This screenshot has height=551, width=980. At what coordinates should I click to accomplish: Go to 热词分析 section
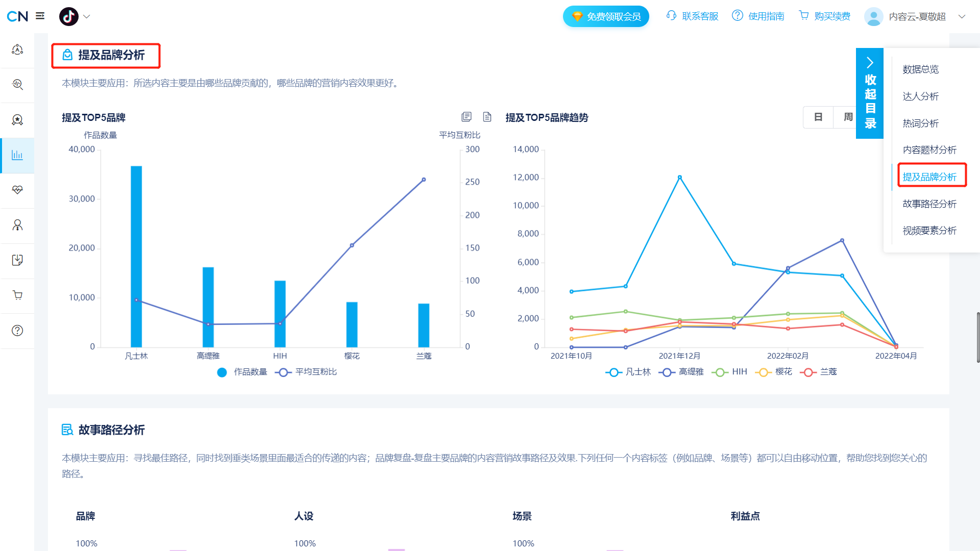(x=920, y=123)
